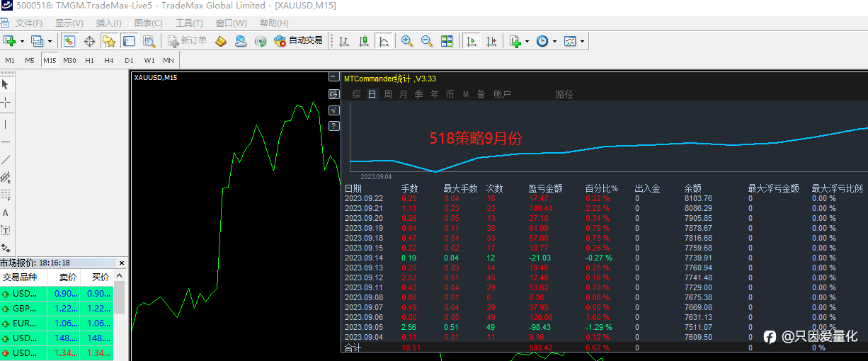This screenshot has height=361, width=868.
Task: Open the templates dropdown arrow
Action: click(582, 42)
